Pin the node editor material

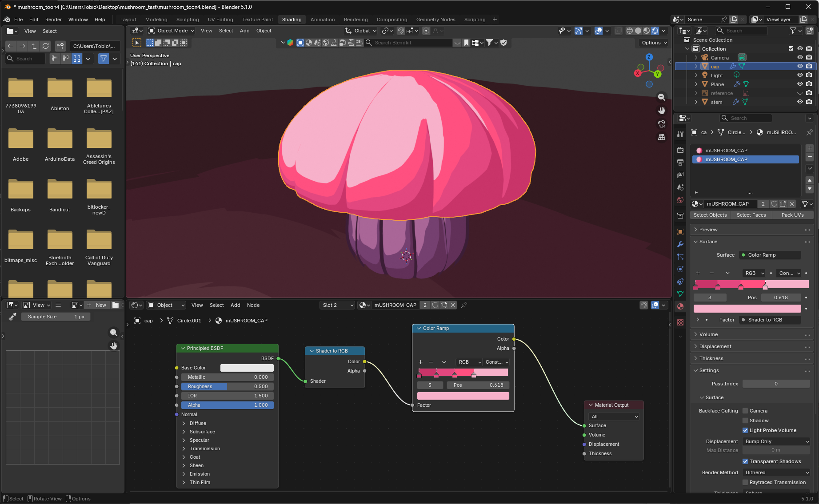464,305
